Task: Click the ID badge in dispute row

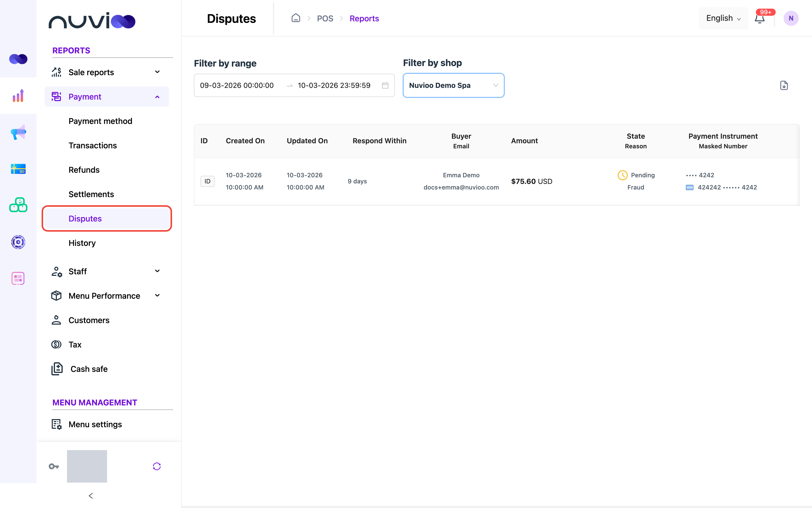Action: 207,181
